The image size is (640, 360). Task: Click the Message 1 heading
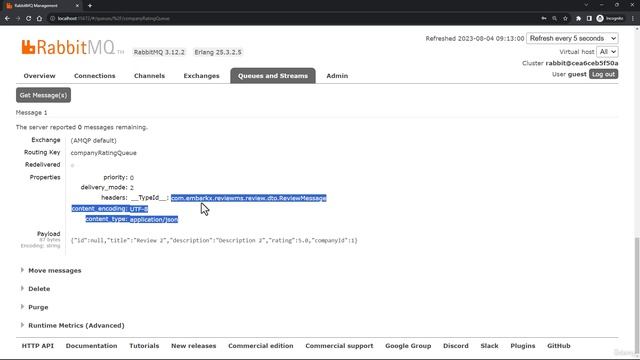coord(31,113)
